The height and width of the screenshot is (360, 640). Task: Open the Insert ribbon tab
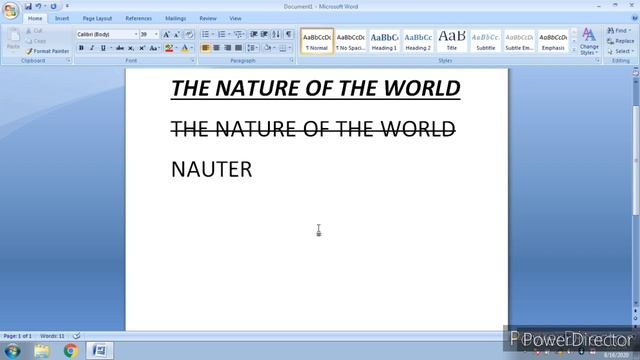pos(62,18)
